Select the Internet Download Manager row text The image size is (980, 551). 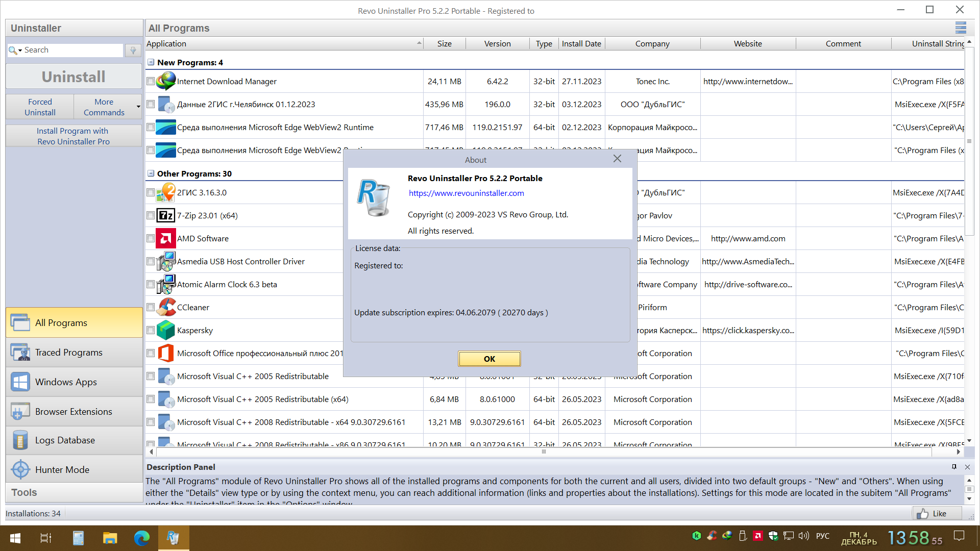click(x=227, y=81)
